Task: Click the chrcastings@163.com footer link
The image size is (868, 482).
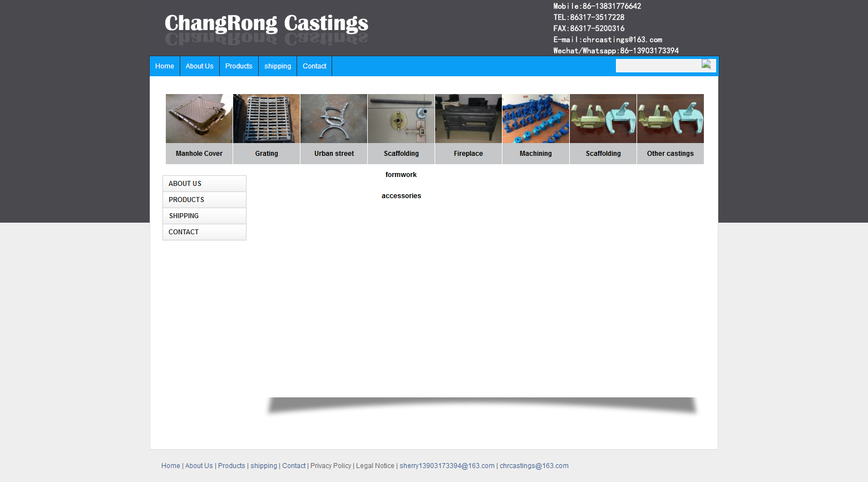Action: click(534, 466)
